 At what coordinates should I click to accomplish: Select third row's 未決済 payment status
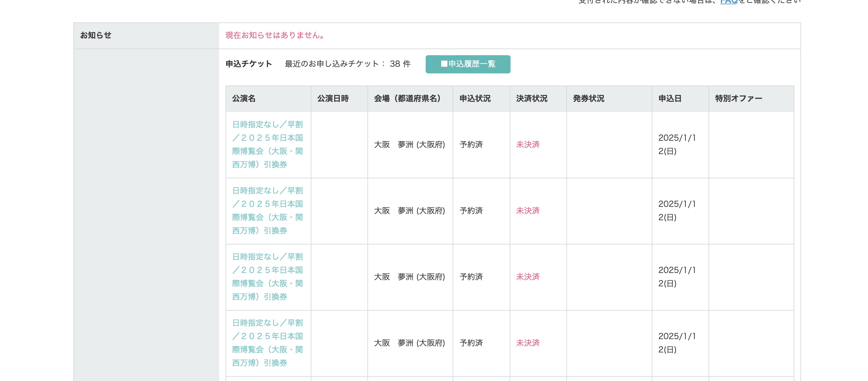coord(528,277)
